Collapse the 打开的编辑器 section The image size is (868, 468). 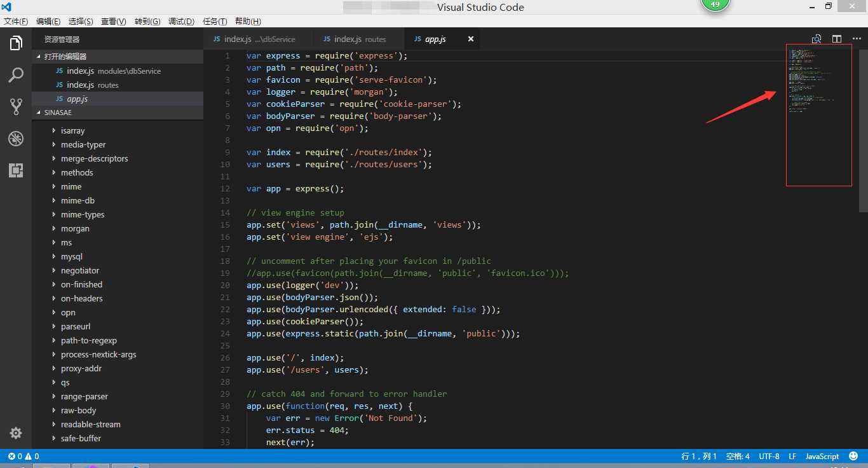[118, 57]
